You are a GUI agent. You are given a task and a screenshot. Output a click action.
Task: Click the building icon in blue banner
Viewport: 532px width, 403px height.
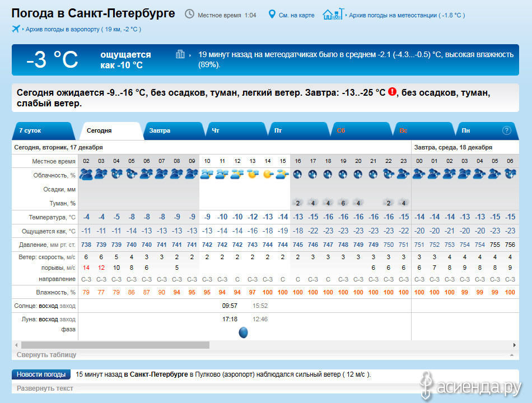(x=180, y=54)
